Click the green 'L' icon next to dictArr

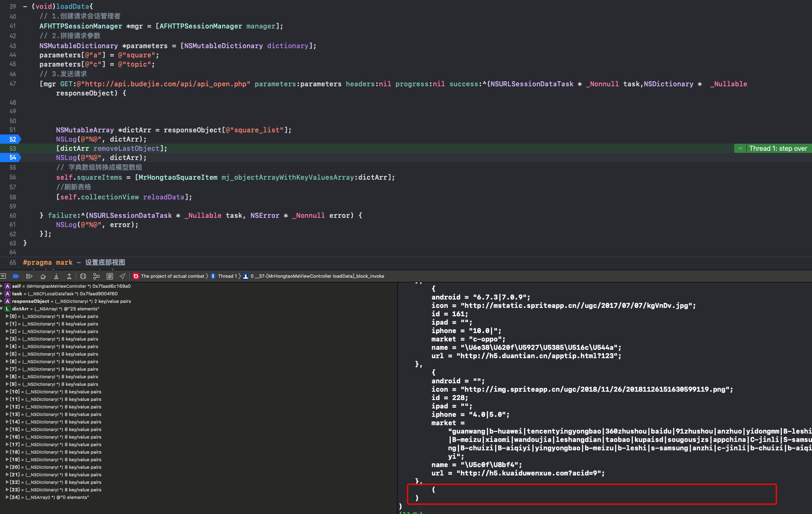[8, 309]
